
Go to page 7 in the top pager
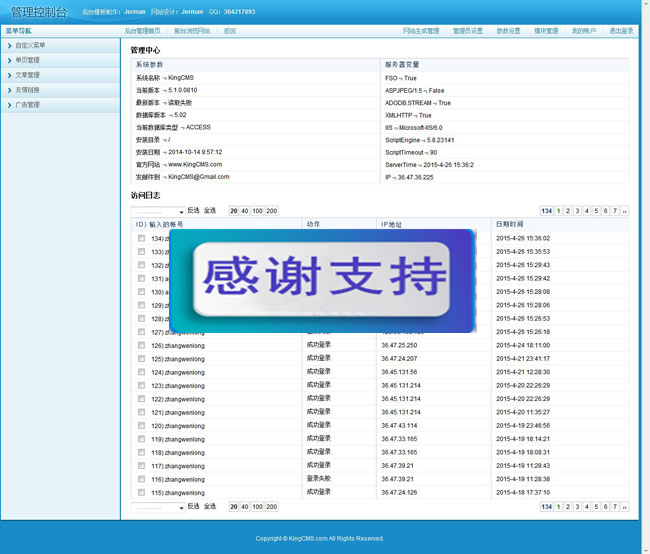[x=615, y=211]
